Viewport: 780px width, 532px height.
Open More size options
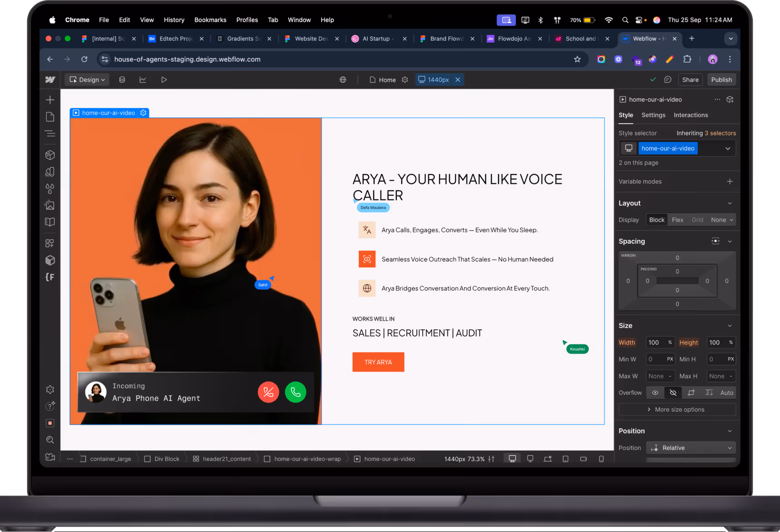tap(677, 409)
